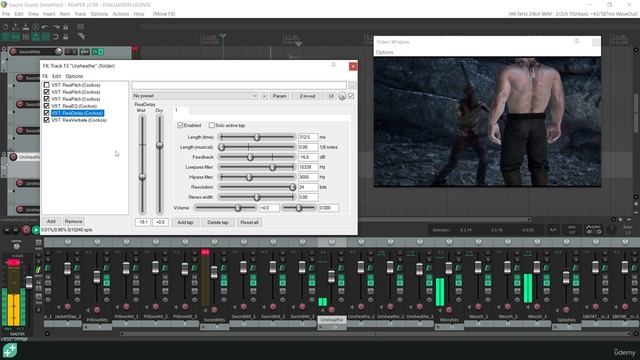This screenshot has width=640, height=360.
Task: Open the Insert menu
Action: pos(49,14)
